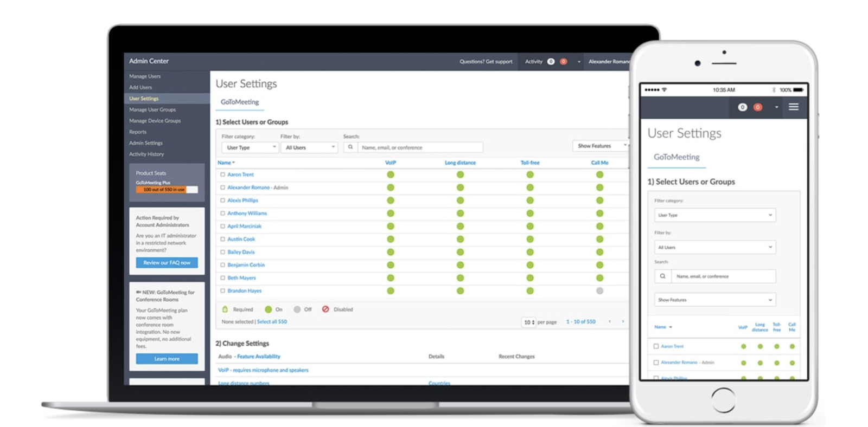Select the Brandon Hayes checkbox
Screen dimensions: 868x427
point(222,291)
